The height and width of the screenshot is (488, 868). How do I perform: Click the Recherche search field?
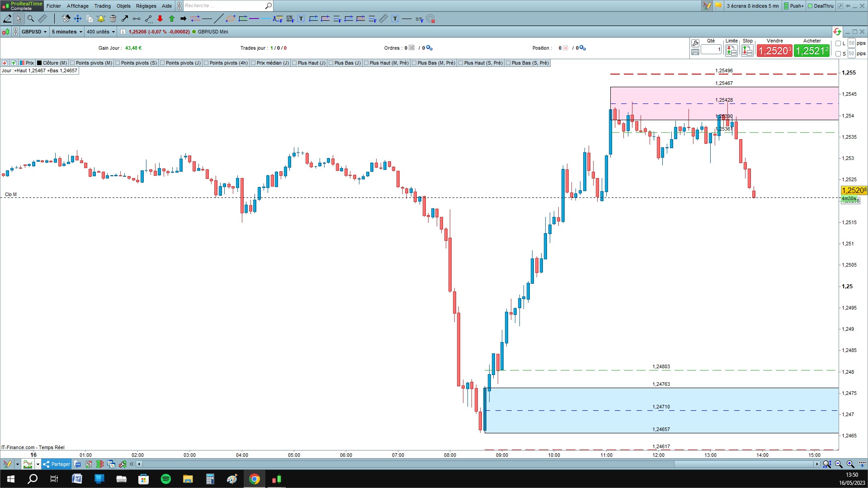pyautogui.click(x=224, y=6)
